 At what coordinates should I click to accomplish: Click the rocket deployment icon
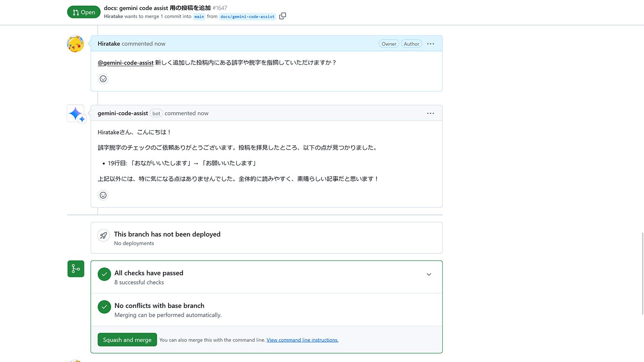[x=104, y=235]
